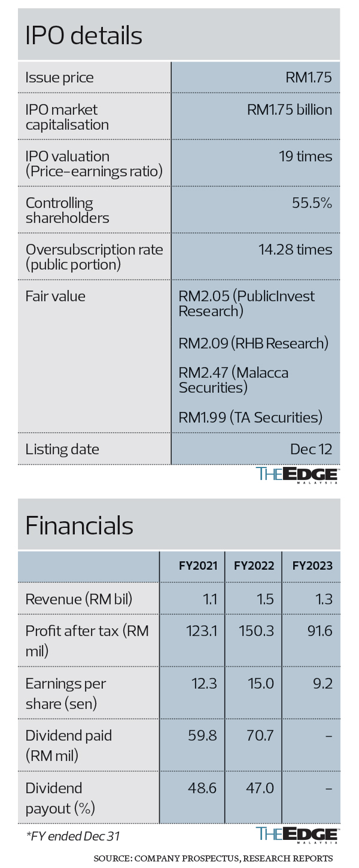Click The Edge logo under Financials table
This screenshot has width=359, height=868.
pyautogui.click(x=298, y=835)
